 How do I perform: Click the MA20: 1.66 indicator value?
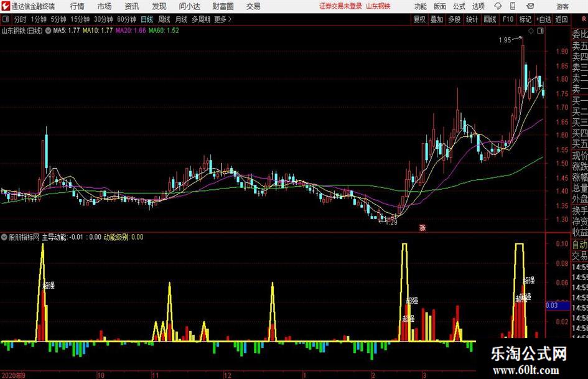pyautogui.click(x=131, y=30)
